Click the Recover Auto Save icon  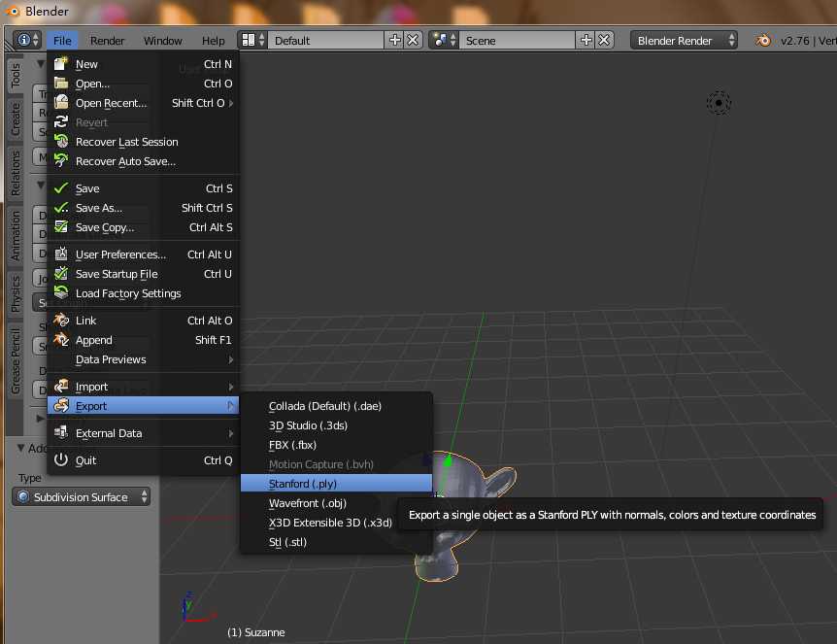(61, 160)
